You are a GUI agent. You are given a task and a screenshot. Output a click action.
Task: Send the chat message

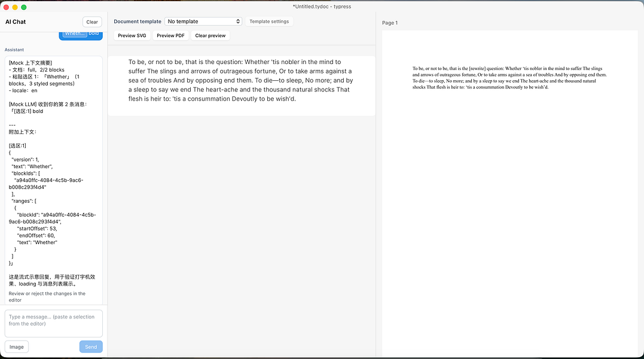point(91,347)
